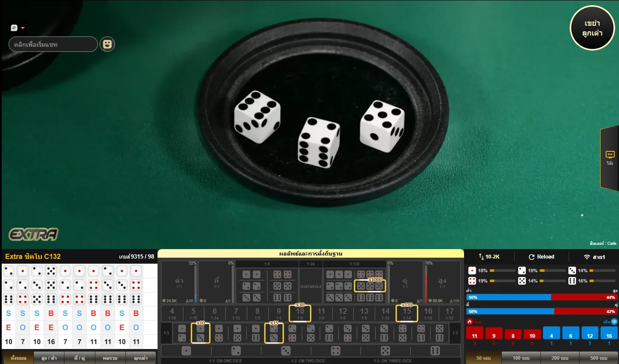Choose the two-and-three dice combination x15

point(274,333)
